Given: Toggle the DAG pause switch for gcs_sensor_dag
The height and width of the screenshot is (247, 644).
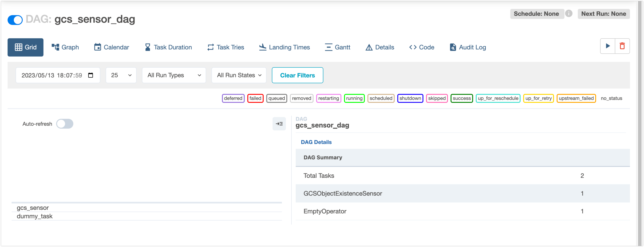Looking at the screenshot, I should [15, 20].
